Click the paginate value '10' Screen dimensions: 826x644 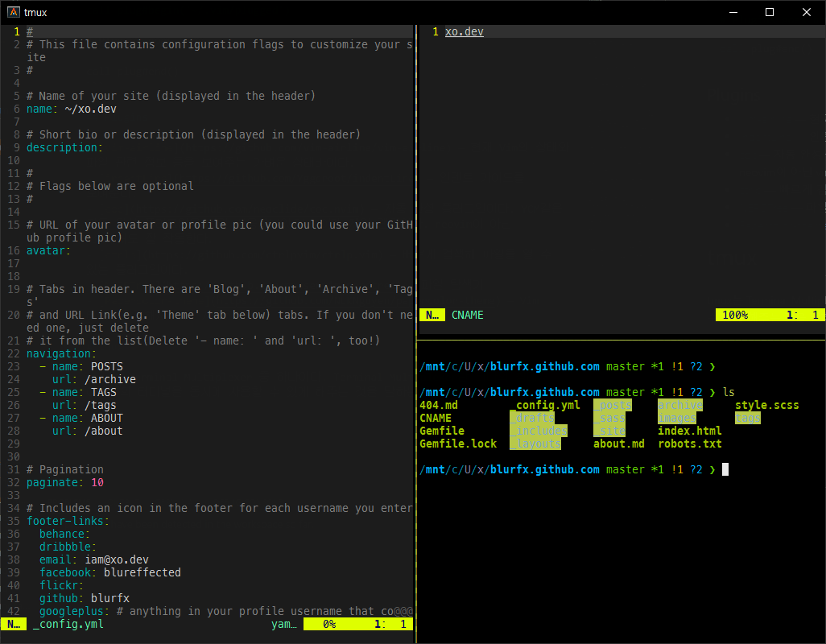(x=97, y=483)
